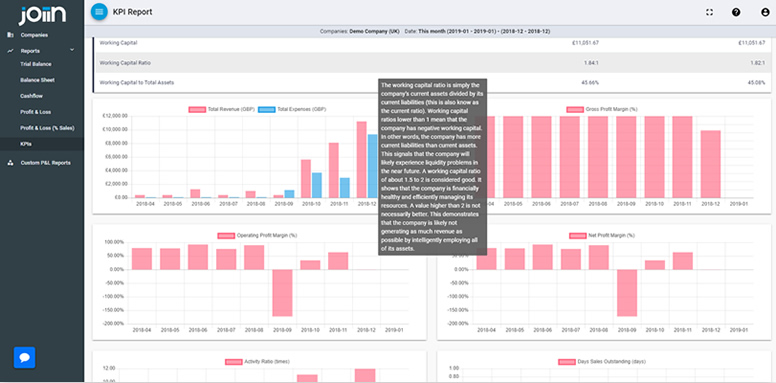Open Companies in the sidebar
776x383 pixels.
(x=34, y=35)
